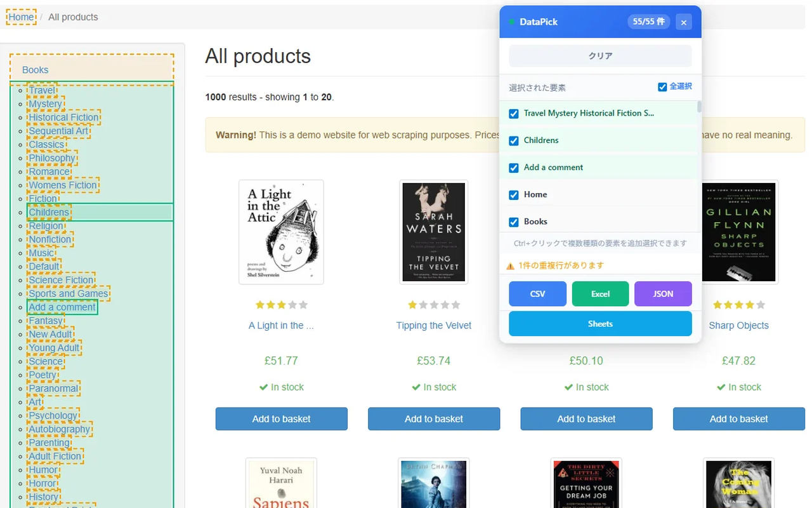Uncheck the Childrens element in DataPick
The width and height of the screenshot is (812, 508).
tap(513, 140)
